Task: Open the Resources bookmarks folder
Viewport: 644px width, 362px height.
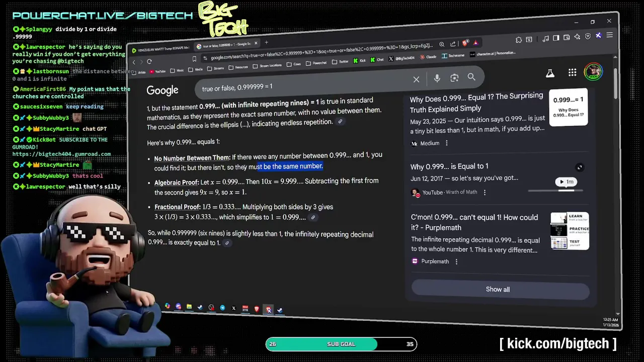Action: point(238,67)
